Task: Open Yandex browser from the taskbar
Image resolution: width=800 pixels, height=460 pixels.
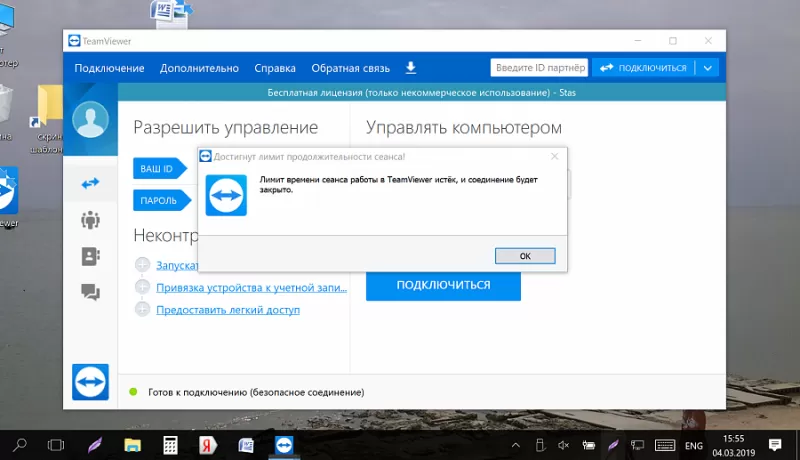Action: (208, 445)
